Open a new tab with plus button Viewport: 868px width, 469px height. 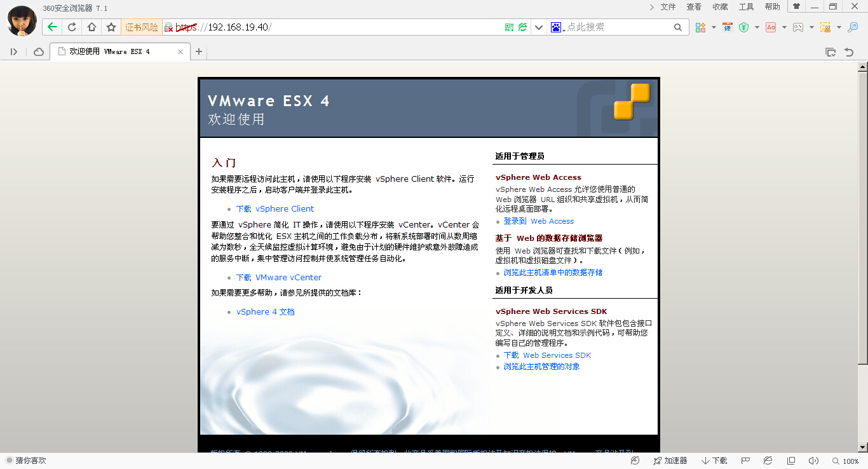(x=199, y=51)
